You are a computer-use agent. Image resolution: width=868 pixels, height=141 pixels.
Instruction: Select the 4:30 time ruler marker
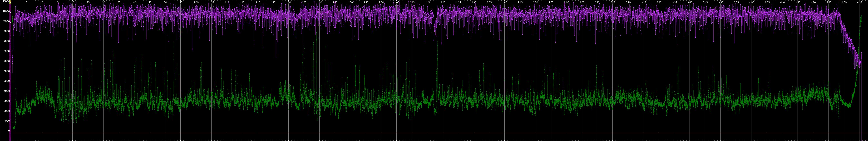click(x=844, y=2)
